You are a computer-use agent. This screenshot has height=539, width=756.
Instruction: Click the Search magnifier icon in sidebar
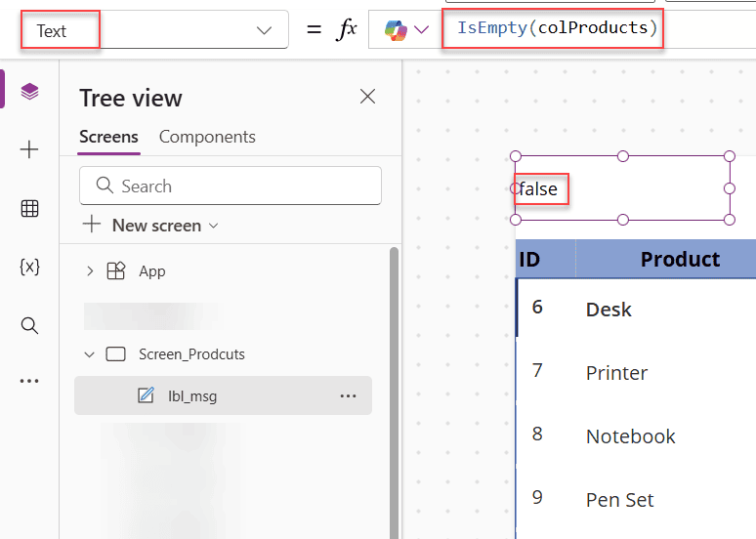click(x=29, y=326)
